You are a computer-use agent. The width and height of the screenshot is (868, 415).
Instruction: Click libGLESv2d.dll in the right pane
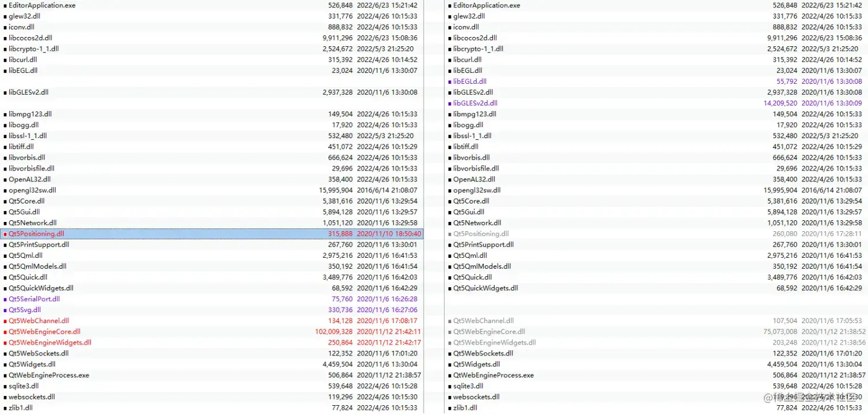tap(475, 103)
